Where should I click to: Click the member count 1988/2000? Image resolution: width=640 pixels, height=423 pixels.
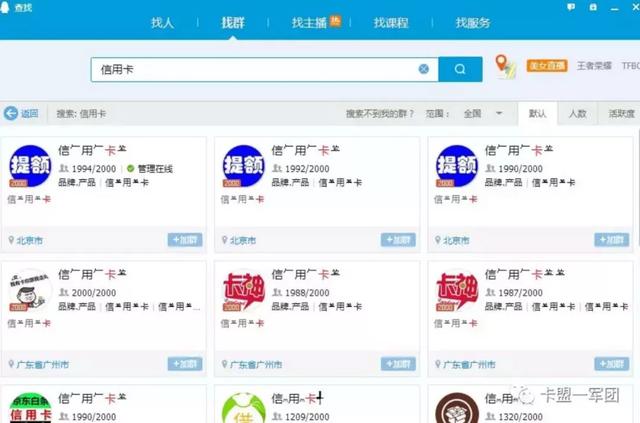[x=307, y=293]
